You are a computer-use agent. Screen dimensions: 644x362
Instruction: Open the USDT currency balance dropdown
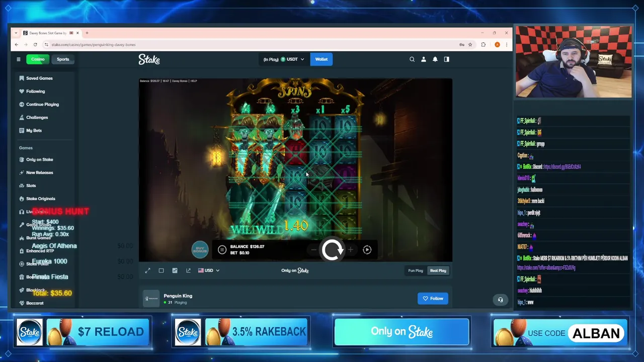pos(284,59)
